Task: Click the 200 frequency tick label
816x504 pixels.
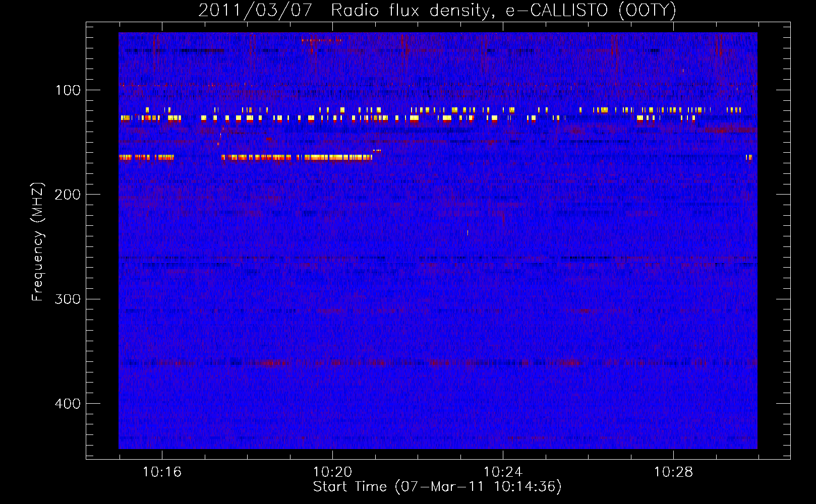Action: click(68, 195)
